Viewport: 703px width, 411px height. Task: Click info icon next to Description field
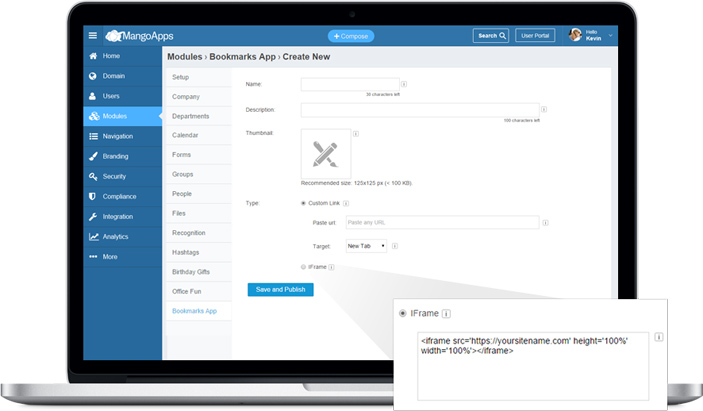544,109
